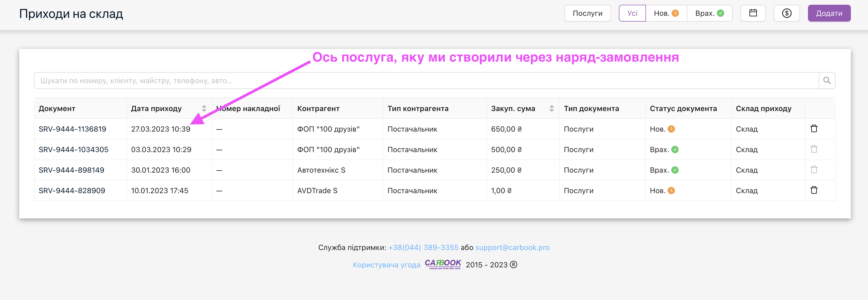Screen dimensions: 868x300
Task: Click greyed trash icon for SRV-9444-898149
Action: point(814,170)
